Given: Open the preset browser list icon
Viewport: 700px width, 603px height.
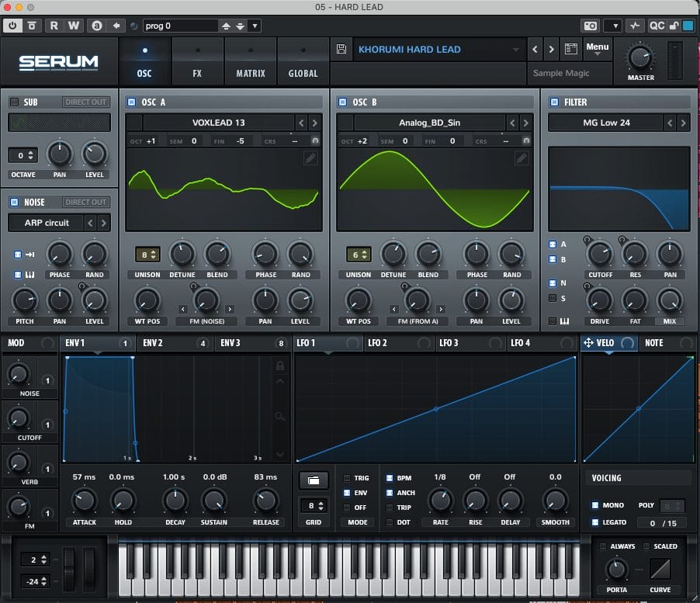Looking at the screenshot, I should tap(571, 49).
